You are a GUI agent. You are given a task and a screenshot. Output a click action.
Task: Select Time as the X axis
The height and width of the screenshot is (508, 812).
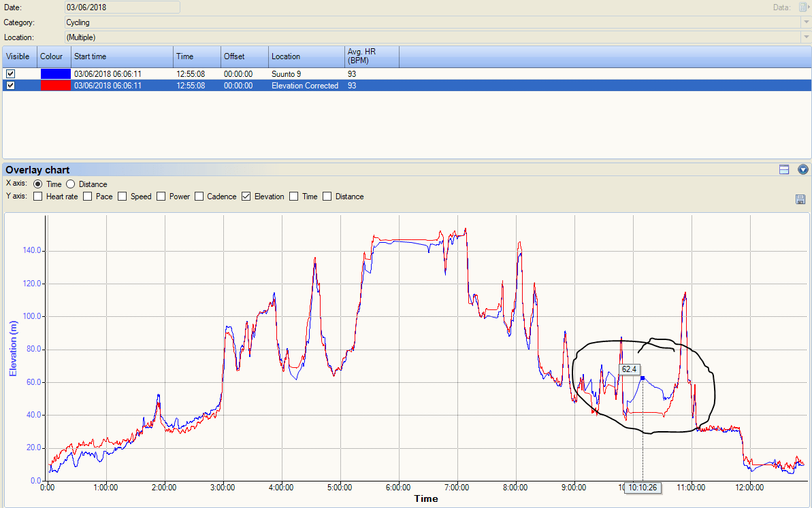coord(39,184)
